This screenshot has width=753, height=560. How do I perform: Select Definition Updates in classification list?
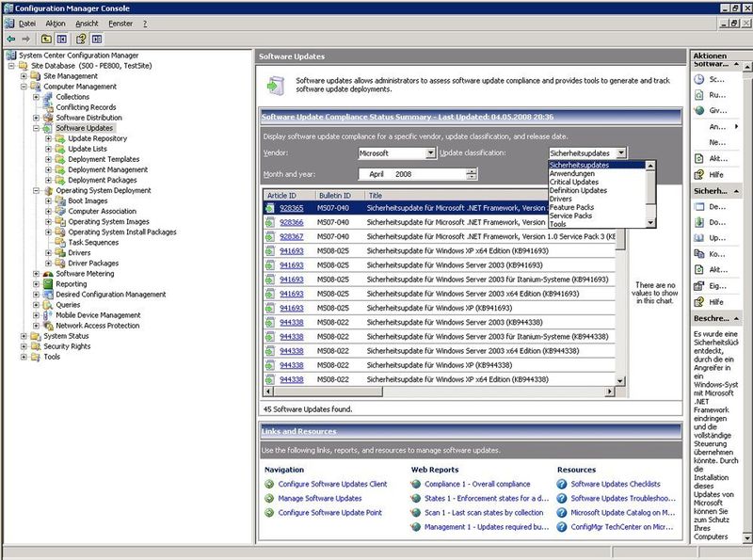click(x=578, y=191)
